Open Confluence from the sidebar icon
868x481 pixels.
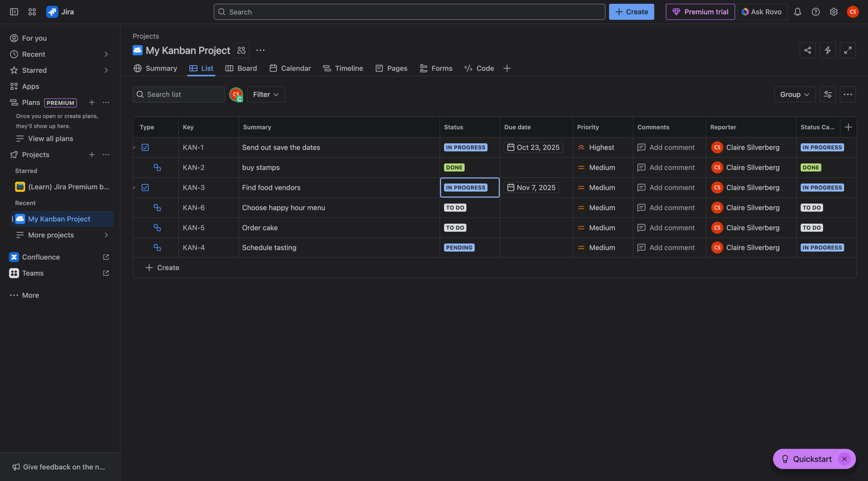pyautogui.click(x=14, y=257)
